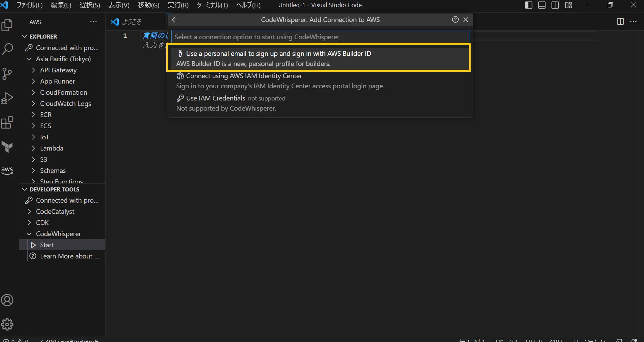The height and width of the screenshot is (342, 644).
Task: Click the help question mark in dialog
Action: point(455,20)
